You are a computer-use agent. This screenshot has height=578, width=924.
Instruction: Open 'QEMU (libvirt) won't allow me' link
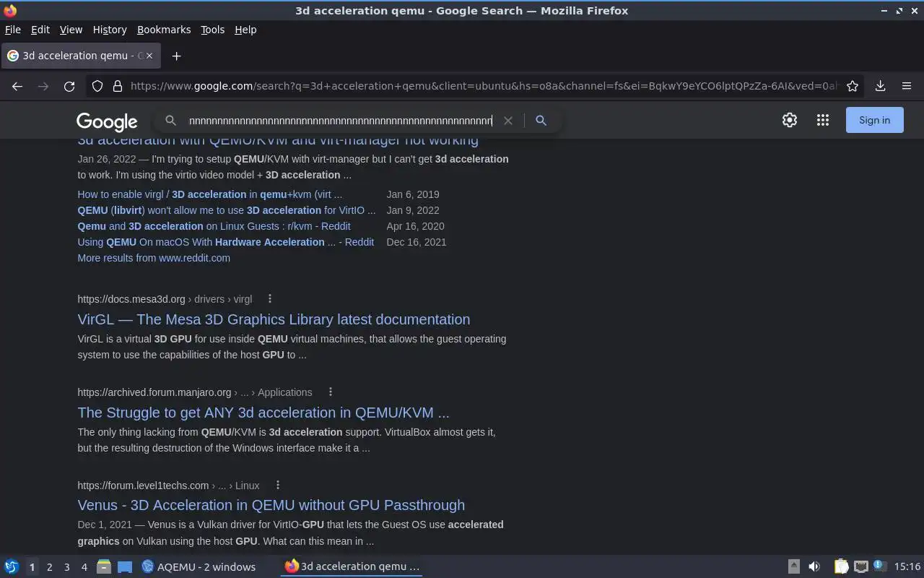point(227,210)
